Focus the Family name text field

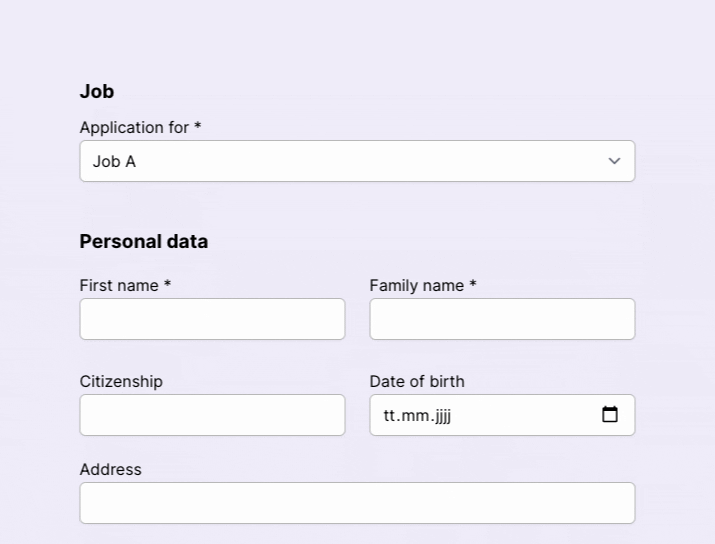[x=502, y=319]
